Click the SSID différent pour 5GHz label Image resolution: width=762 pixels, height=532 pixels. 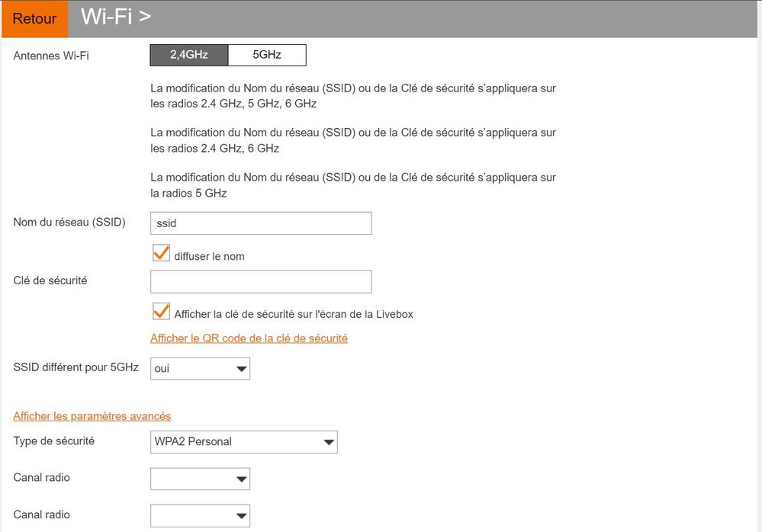[x=76, y=367]
